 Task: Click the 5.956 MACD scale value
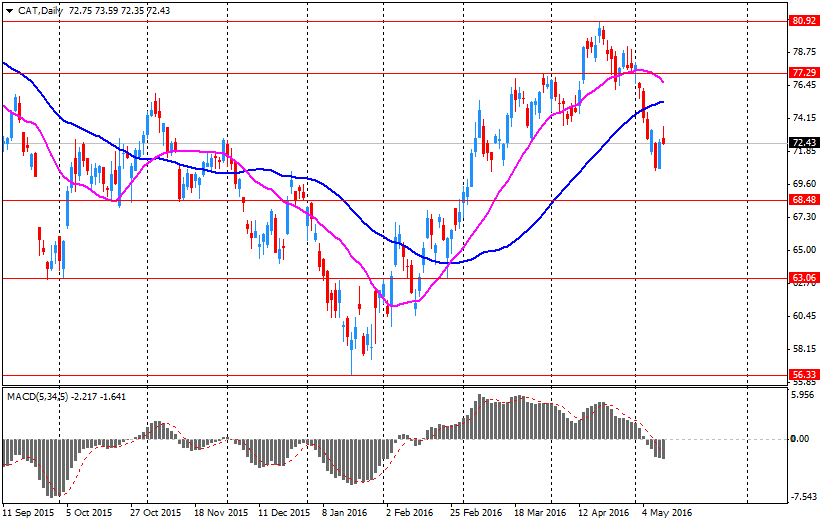[804, 395]
